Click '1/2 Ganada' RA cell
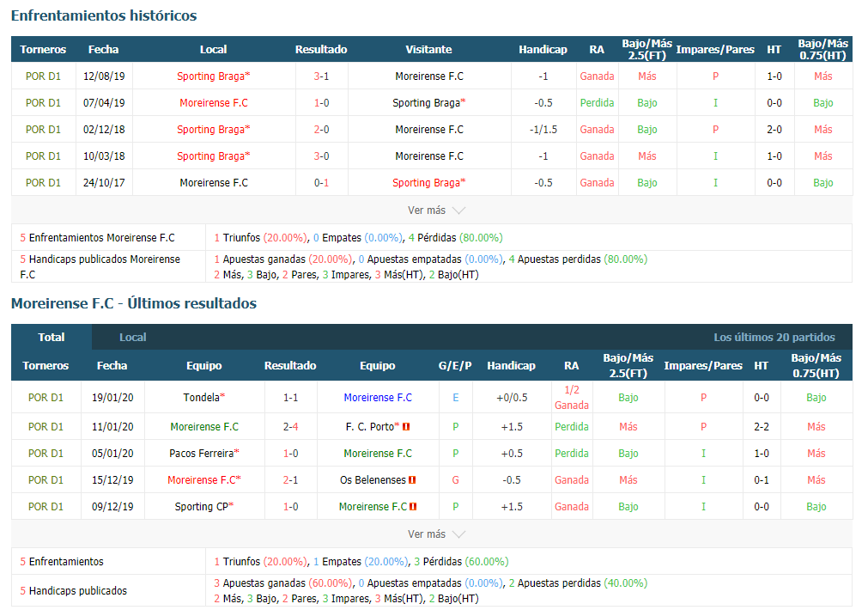This screenshot has height=610, width=868. point(572,397)
